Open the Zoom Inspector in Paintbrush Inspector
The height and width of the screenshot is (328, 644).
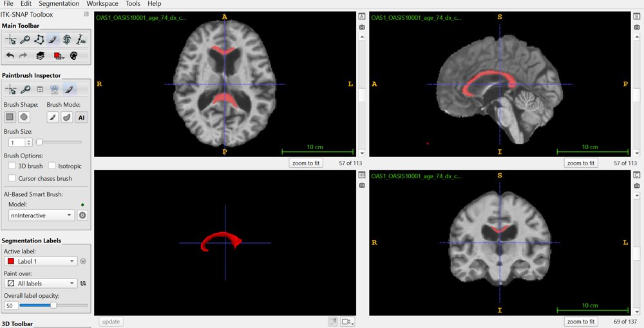25,89
